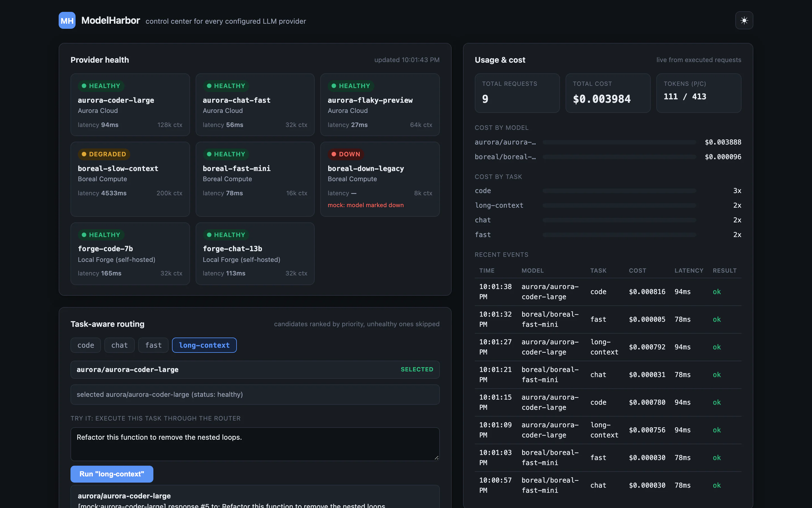Screen dimensions: 812x508
Task: Click the Run "long-context" button
Action: pos(112,474)
